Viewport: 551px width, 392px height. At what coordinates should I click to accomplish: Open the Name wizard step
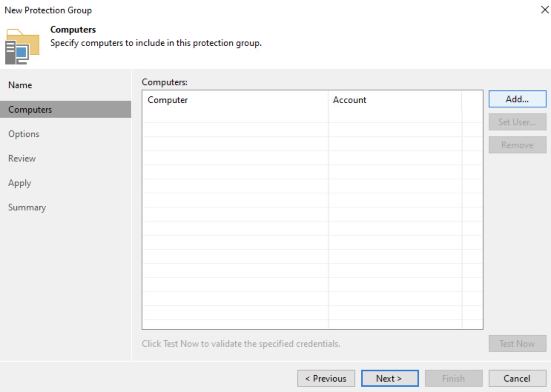(65, 85)
